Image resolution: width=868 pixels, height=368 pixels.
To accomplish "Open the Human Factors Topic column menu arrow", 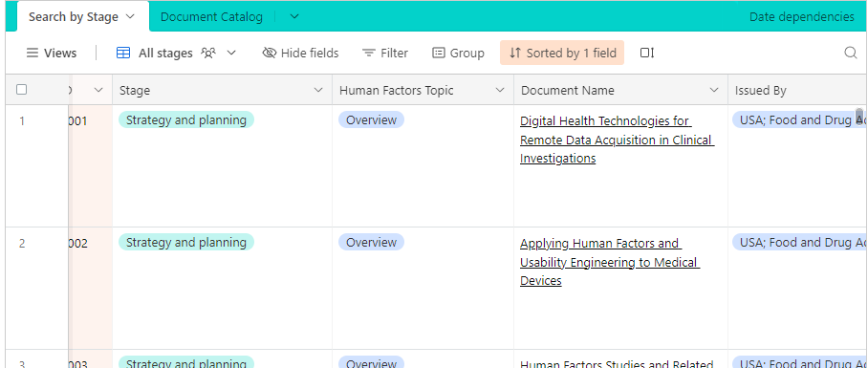I will point(500,90).
